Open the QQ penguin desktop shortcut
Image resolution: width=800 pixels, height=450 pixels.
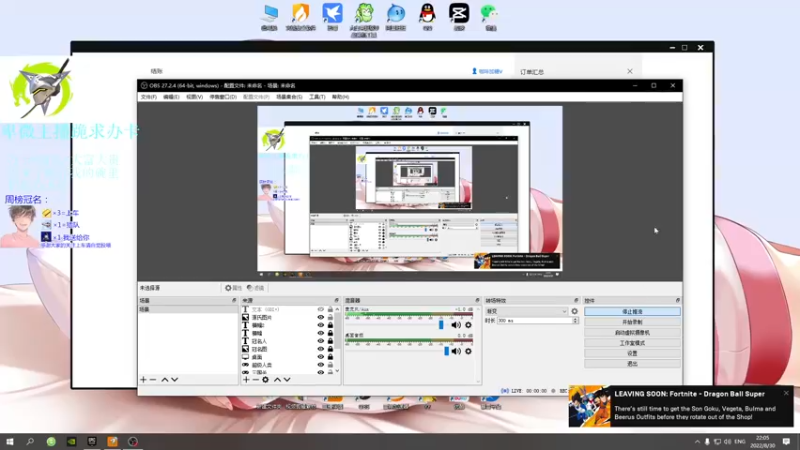(427, 17)
